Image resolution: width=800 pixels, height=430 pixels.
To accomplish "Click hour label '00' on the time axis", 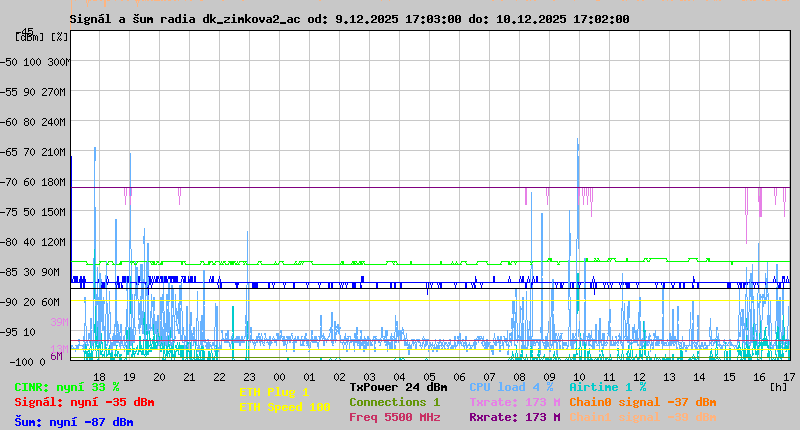I will point(280,377).
